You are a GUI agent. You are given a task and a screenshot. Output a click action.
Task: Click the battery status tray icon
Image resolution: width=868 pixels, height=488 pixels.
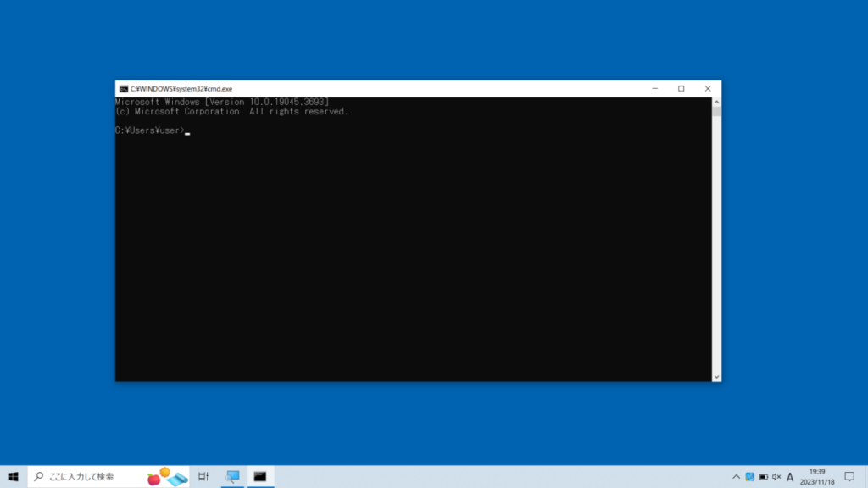tap(764, 476)
